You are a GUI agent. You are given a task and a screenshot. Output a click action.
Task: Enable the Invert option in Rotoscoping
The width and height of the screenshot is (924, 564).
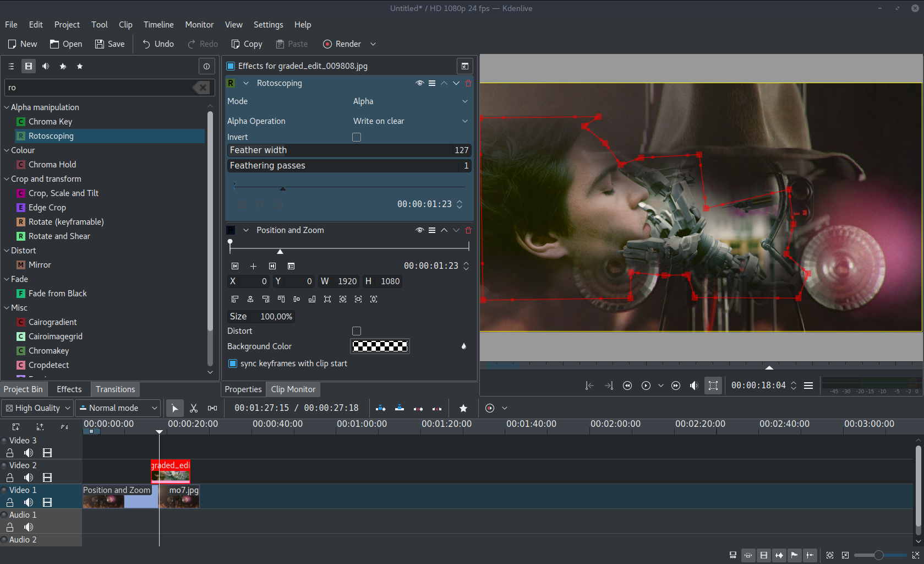point(357,137)
